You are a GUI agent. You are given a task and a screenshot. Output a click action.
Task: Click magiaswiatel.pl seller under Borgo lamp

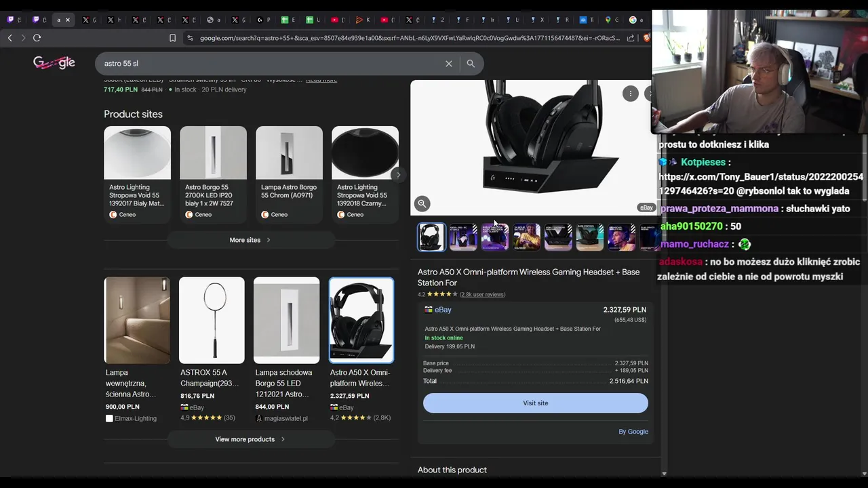[285, 418]
